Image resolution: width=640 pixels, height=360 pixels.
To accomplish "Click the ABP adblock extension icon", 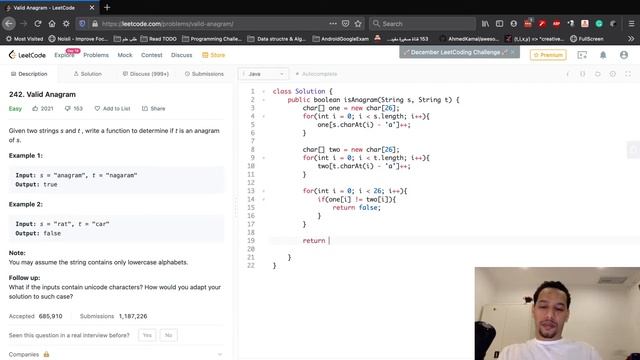I will pyautogui.click(x=556, y=24).
